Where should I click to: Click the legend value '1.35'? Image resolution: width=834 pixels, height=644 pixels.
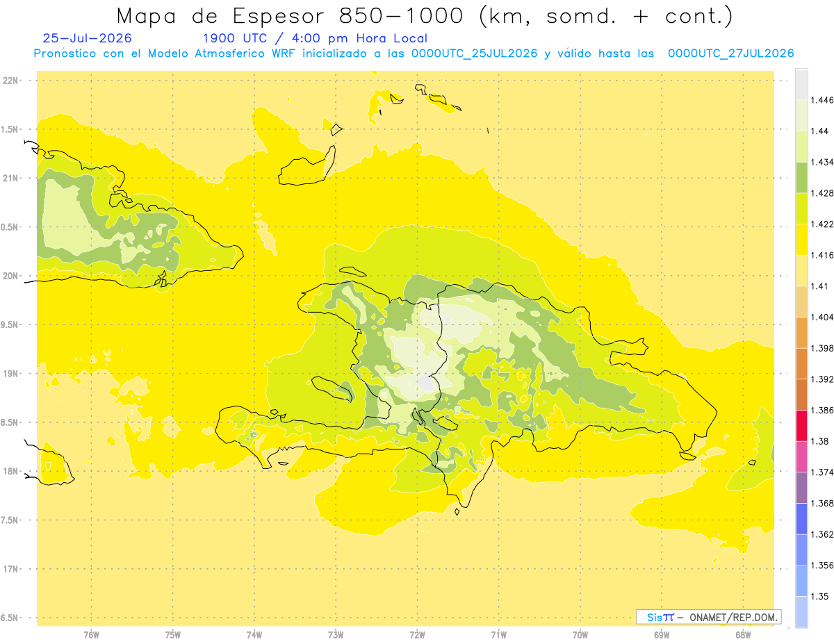tap(820, 596)
